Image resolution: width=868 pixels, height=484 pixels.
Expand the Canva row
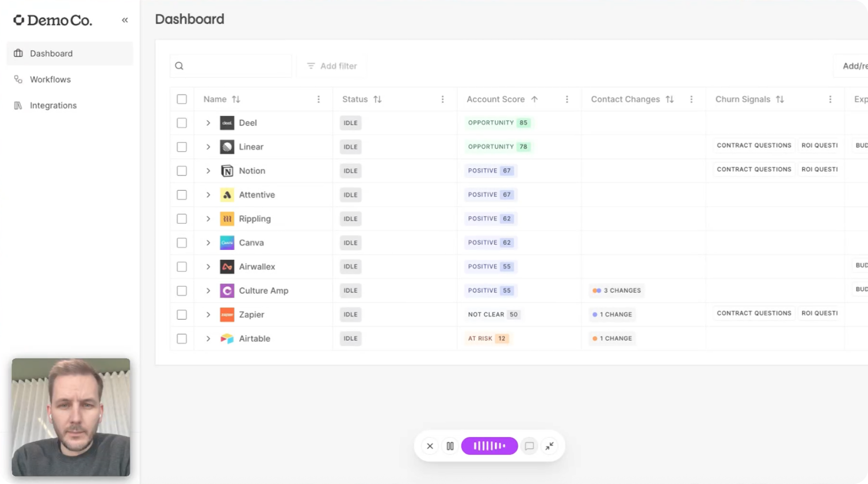pyautogui.click(x=208, y=243)
